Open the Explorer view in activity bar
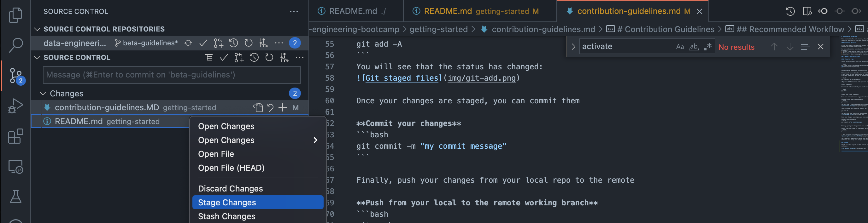The image size is (868, 223). [15, 15]
